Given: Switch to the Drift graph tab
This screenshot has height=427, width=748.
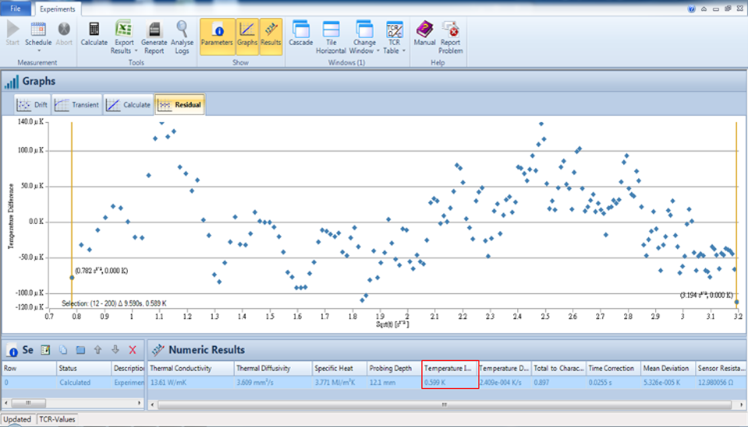Looking at the screenshot, I should [x=32, y=104].
